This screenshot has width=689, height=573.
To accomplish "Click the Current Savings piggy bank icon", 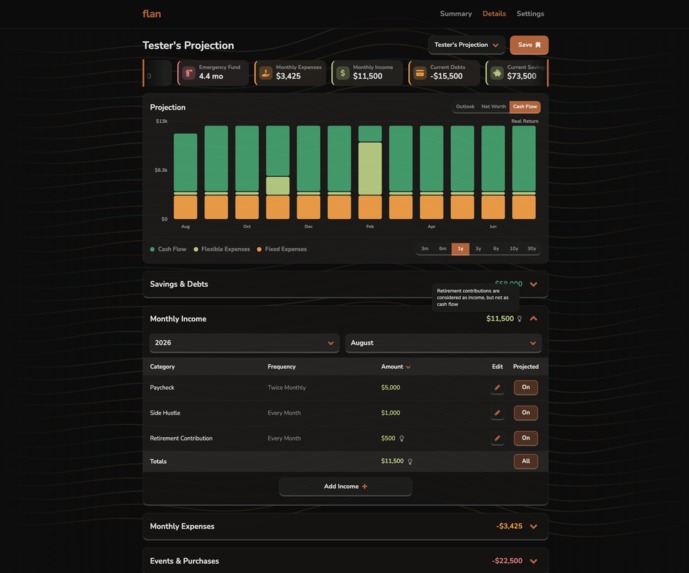I will (x=497, y=73).
